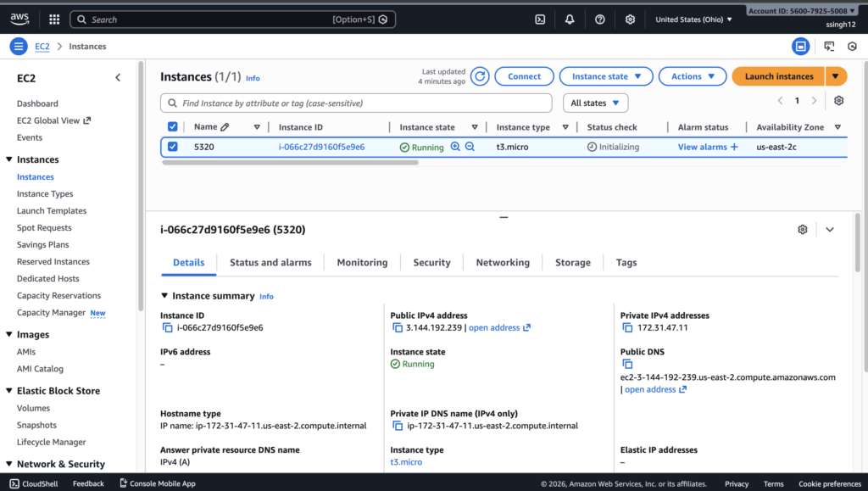Click the Find Instance search field
Image resolution: width=868 pixels, height=491 pixels.
356,103
